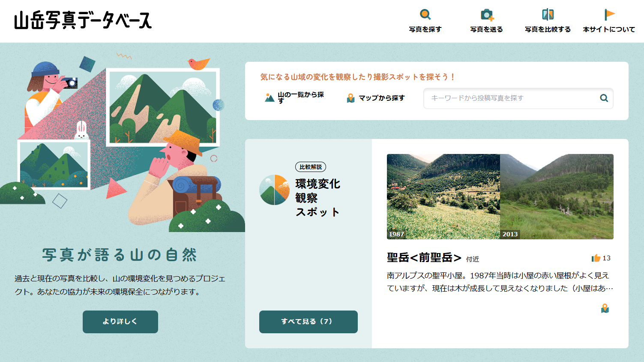Click the search magnifier in keyword field

click(x=604, y=98)
